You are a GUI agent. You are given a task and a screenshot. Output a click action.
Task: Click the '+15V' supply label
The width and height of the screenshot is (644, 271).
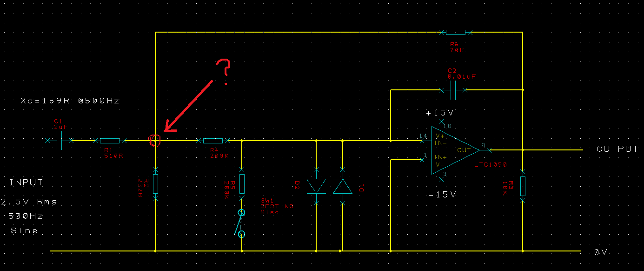(439, 113)
